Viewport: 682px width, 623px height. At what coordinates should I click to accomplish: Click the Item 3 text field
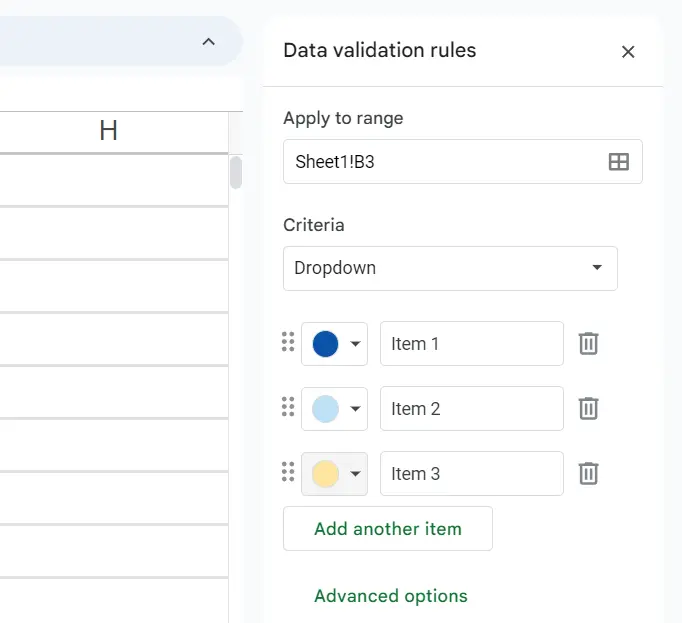click(472, 473)
